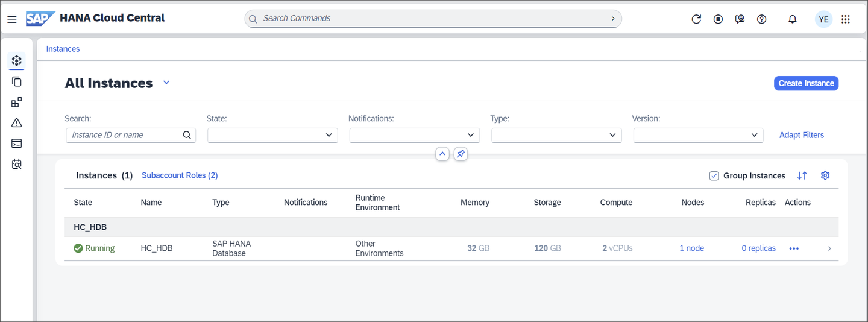Open the calendar search sidebar icon
Screen dimensions: 868x322
[x=17, y=164]
